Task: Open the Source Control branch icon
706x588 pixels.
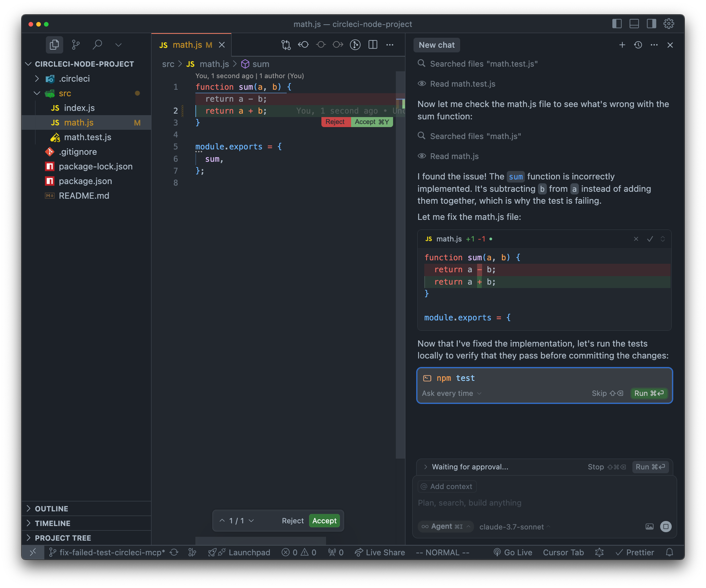Action: 76,45
